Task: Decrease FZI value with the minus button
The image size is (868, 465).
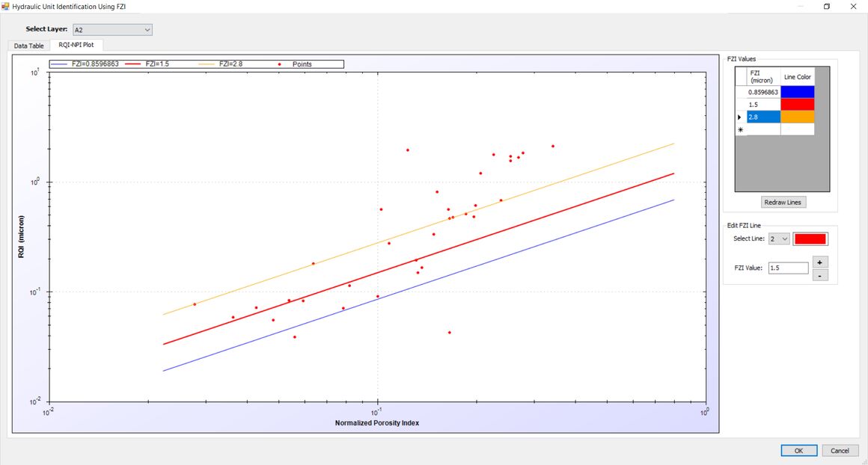Action: coord(820,275)
